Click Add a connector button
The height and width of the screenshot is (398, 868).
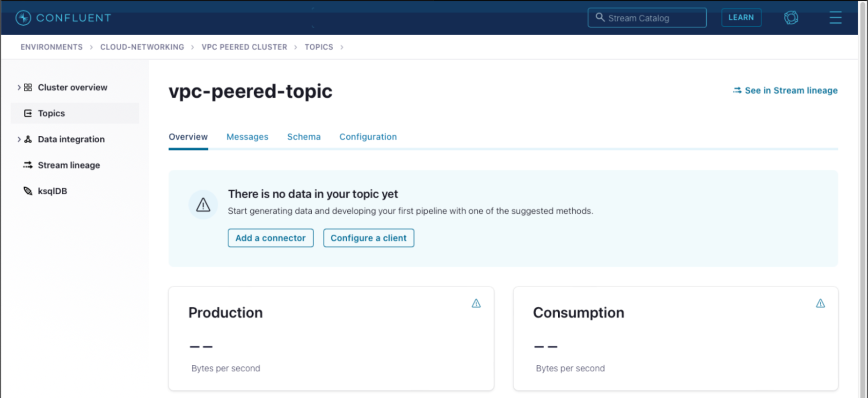270,238
